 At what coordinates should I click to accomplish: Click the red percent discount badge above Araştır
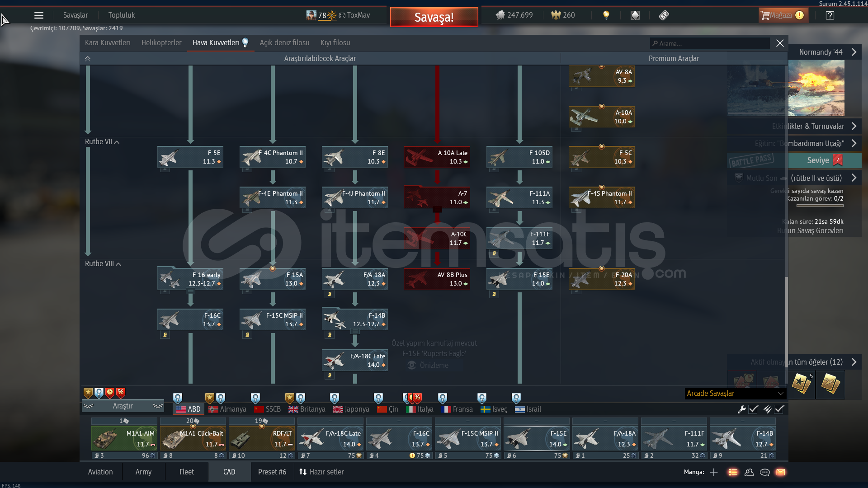(121, 393)
